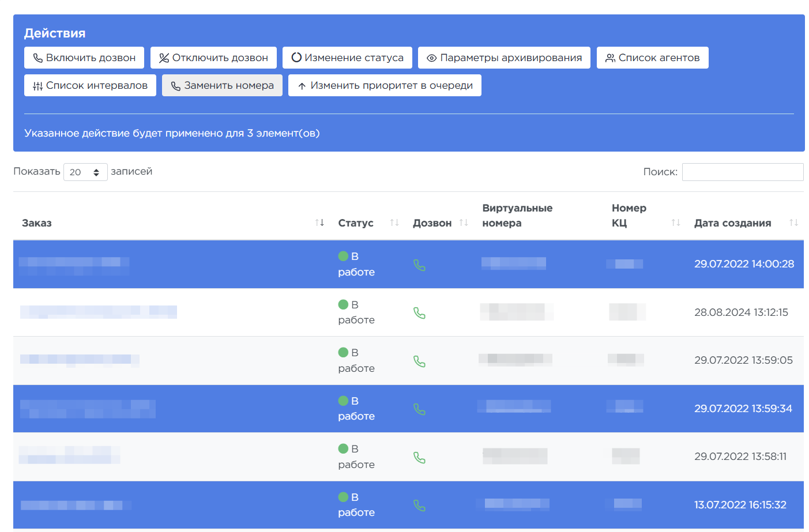Click the phone icon in the 29.07.2022 13:58:11 row

419,458
